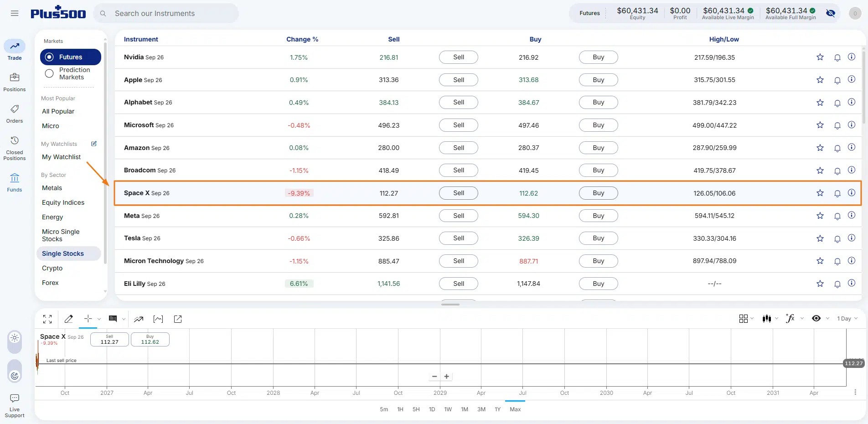The image size is (868, 424).
Task: Open Crypto sector in markets list
Action: click(x=52, y=268)
